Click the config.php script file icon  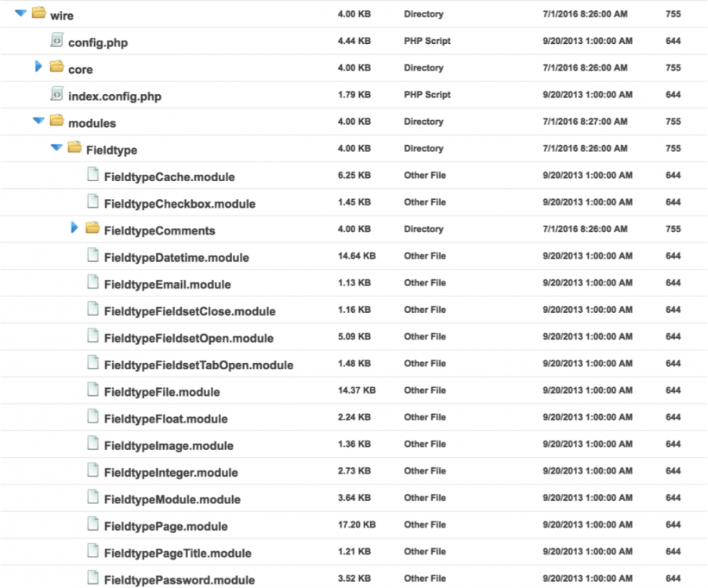coord(56,41)
